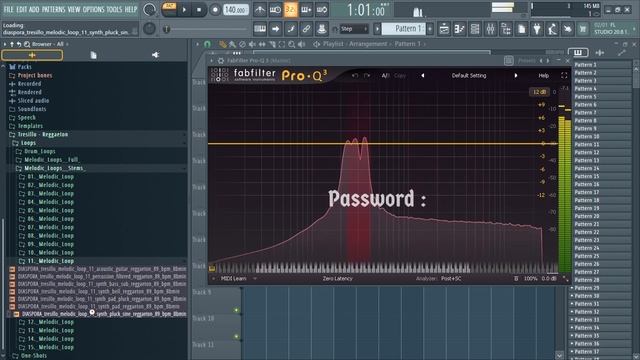Toggle wait-for-input-to-start recording icon
The image size is (640, 360).
(275, 9)
